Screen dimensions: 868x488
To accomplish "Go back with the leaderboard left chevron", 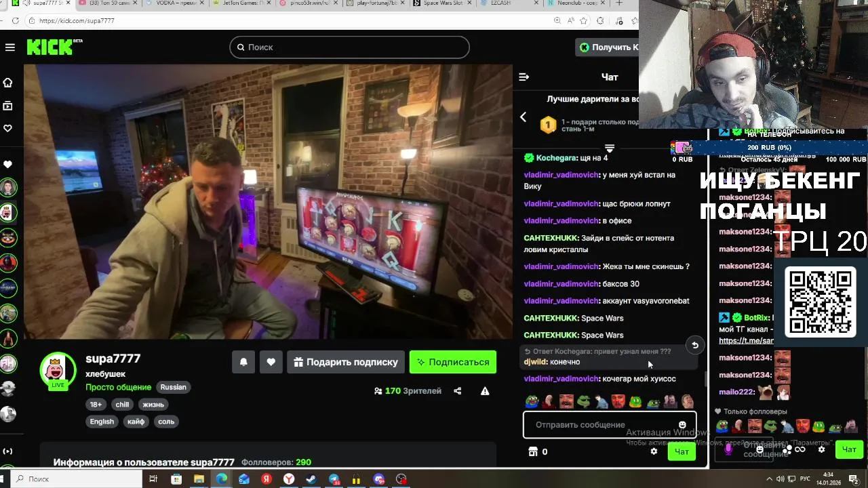I will tap(523, 117).
